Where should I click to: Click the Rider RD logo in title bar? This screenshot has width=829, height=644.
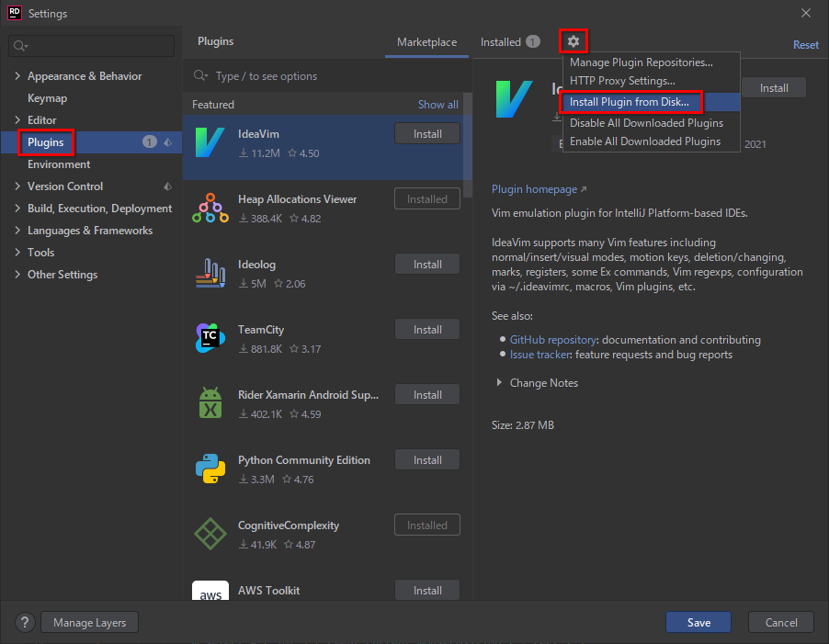click(15, 13)
